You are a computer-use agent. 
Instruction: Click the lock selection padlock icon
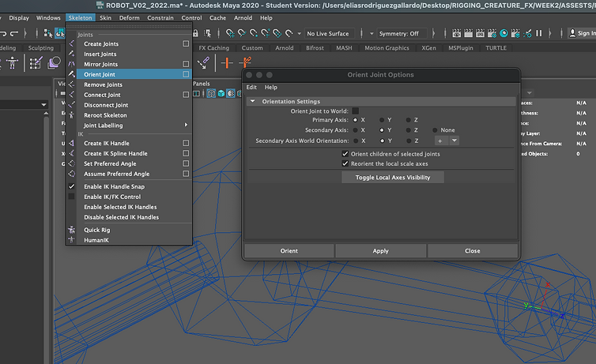click(x=195, y=33)
